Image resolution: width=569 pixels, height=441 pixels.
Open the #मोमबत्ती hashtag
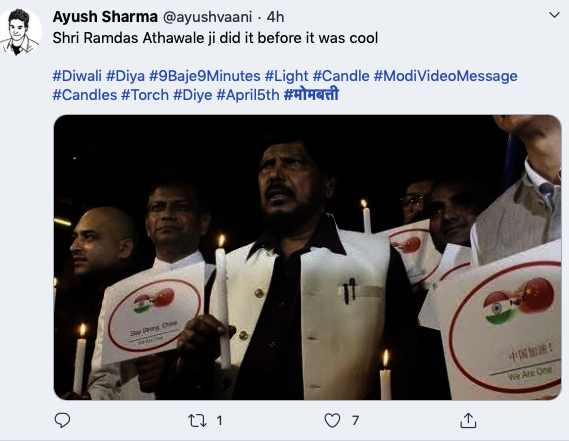point(311,94)
